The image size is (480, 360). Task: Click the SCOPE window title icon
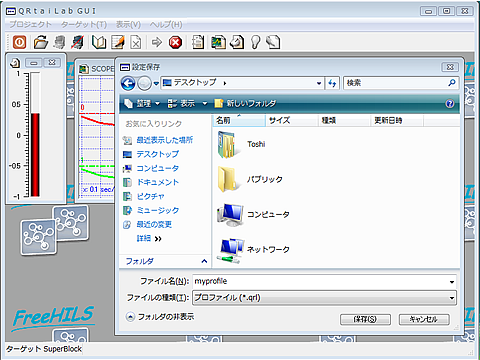point(83,69)
